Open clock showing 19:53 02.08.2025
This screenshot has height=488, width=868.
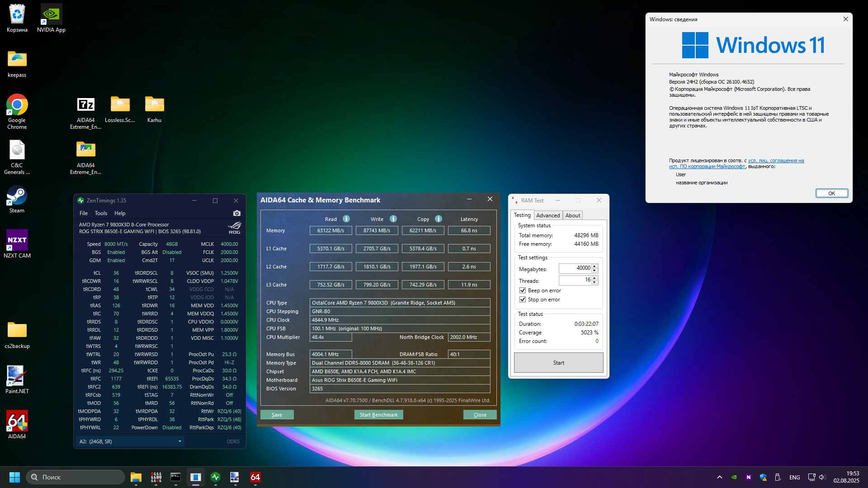pyautogui.click(x=846, y=477)
